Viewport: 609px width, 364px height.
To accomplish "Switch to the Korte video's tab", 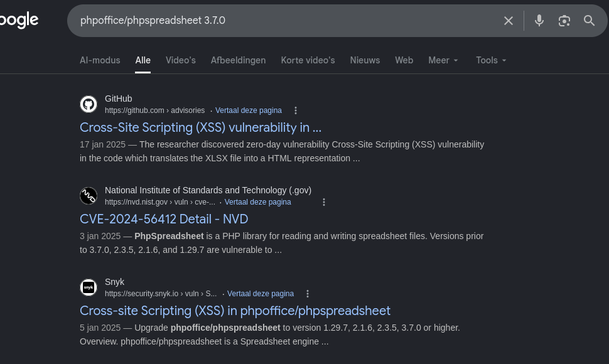I will tap(308, 60).
